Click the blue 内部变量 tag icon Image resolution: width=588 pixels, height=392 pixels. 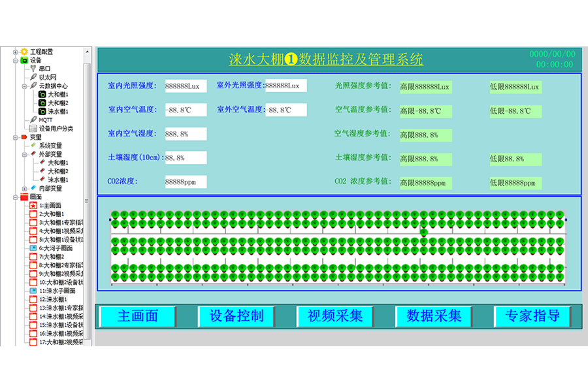tap(33, 188)
